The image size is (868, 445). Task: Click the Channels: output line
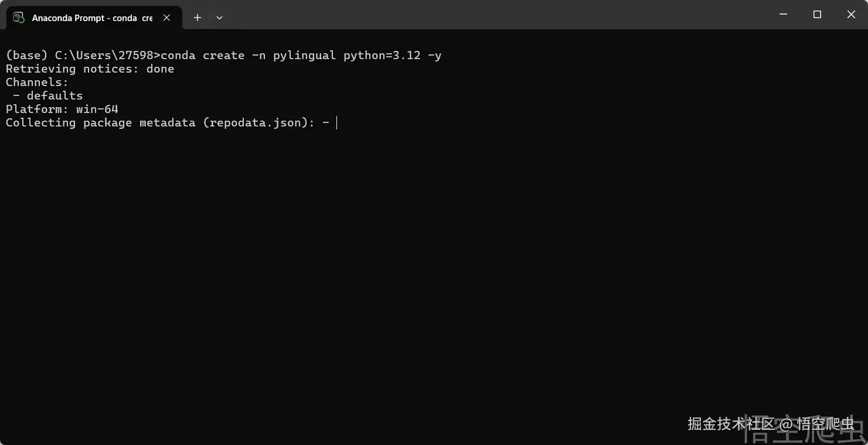37,83
